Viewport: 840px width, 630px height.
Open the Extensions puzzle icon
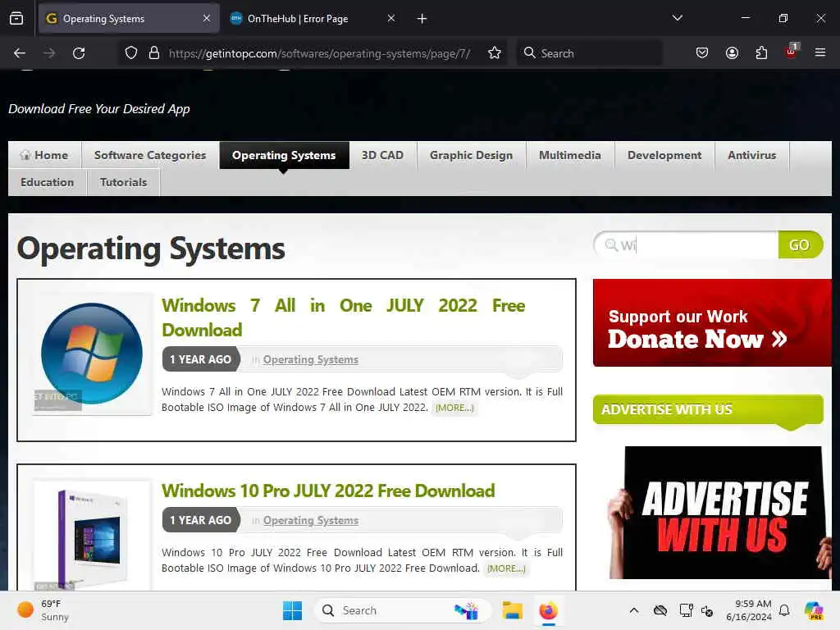click(761, 53)
